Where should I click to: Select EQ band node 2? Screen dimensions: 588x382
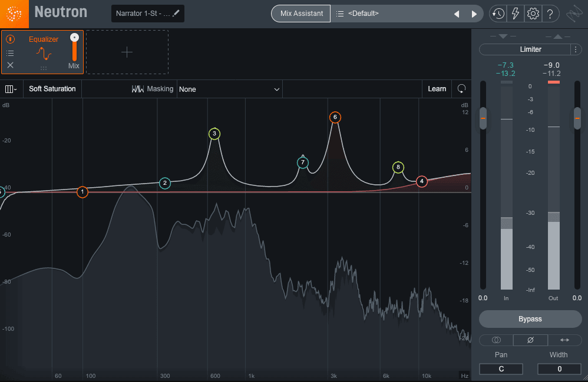point(165,183)
